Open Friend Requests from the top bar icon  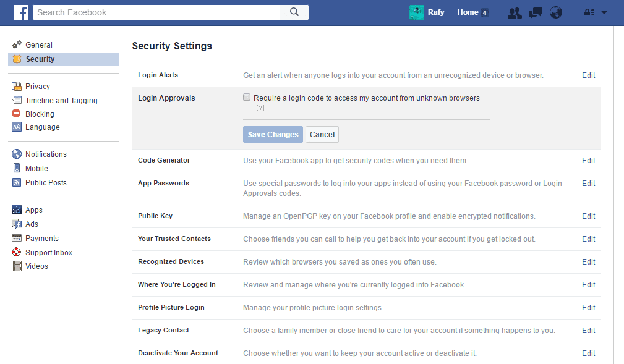[x=514, y=12]
